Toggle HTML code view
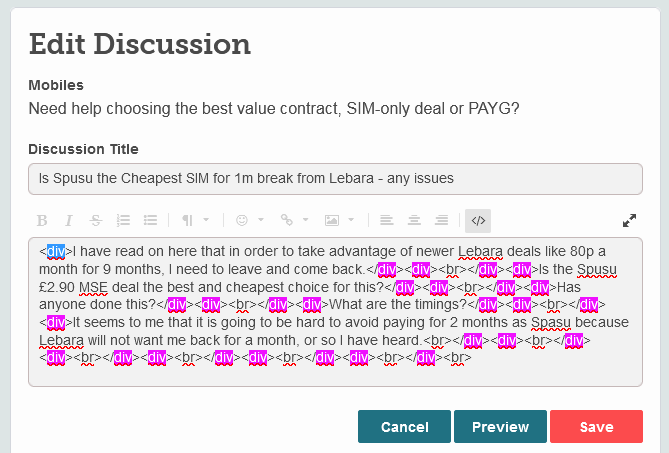Image resolution: width=669 pixels, height=453 pixels. [x=478, y=220]
